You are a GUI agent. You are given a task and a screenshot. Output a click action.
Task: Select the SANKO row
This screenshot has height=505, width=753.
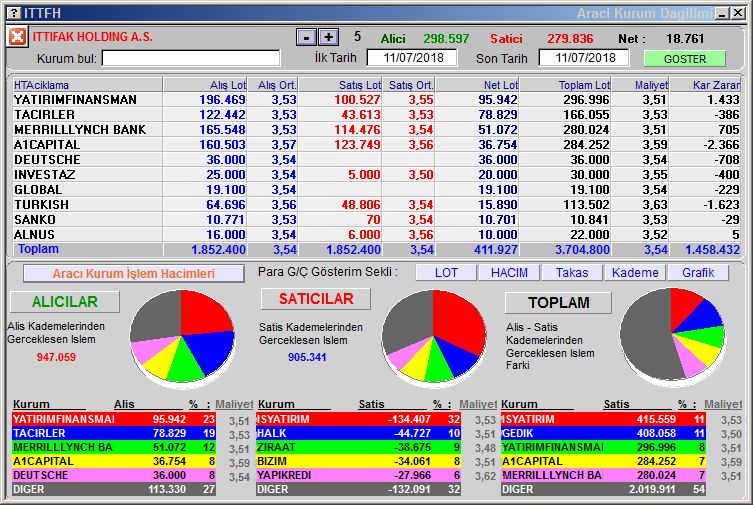click(x=376, y=219)
